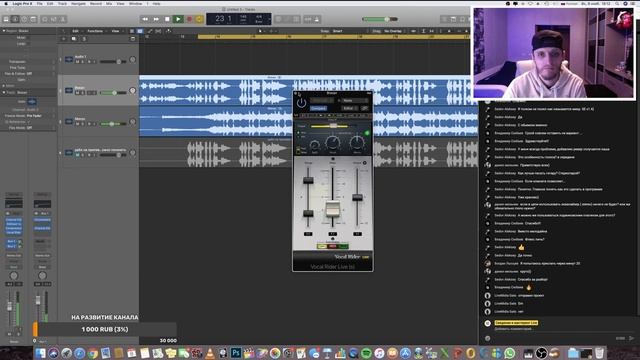Viewport: 640px width, 360px height.
Task: Open App Store from the Dock
Action: 405,353
